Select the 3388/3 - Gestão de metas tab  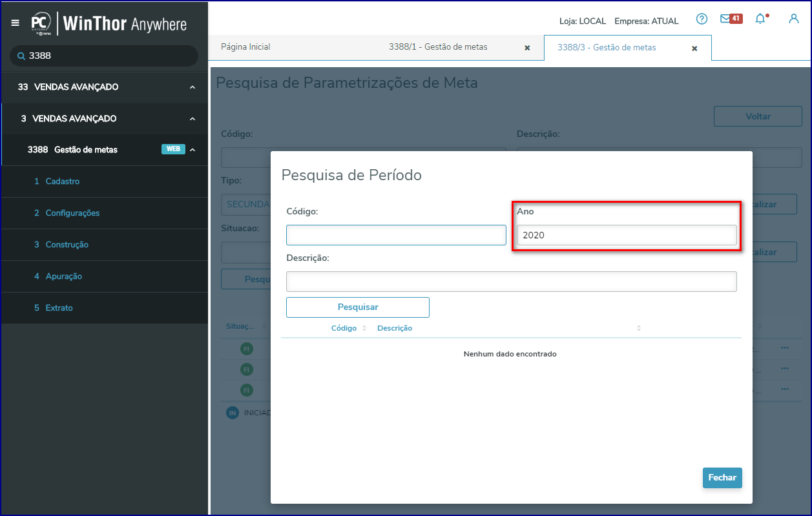coord(607,48)
